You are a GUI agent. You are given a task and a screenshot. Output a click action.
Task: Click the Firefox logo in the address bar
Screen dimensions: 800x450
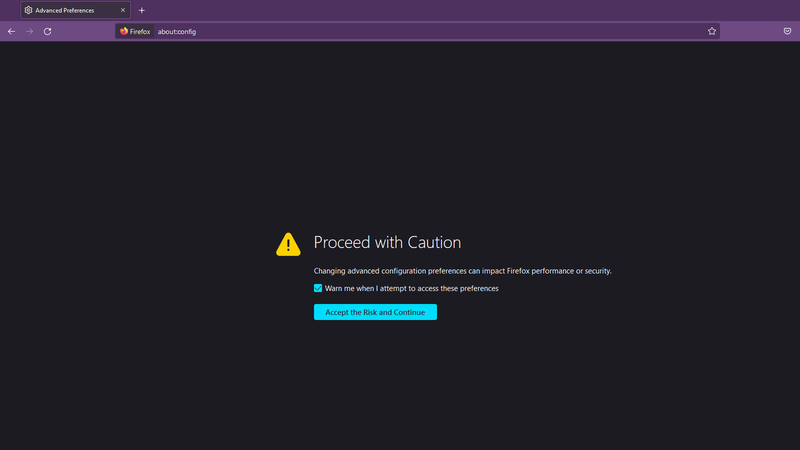tap(124, 31)
